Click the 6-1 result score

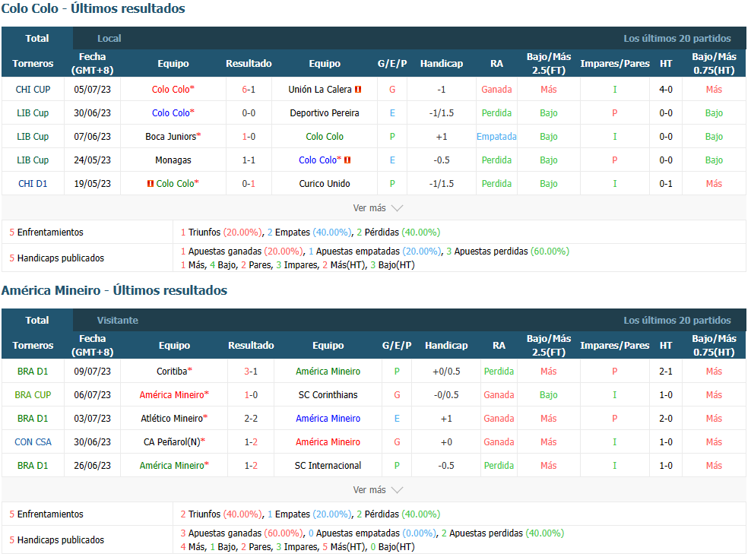click(x=249, y=90)
